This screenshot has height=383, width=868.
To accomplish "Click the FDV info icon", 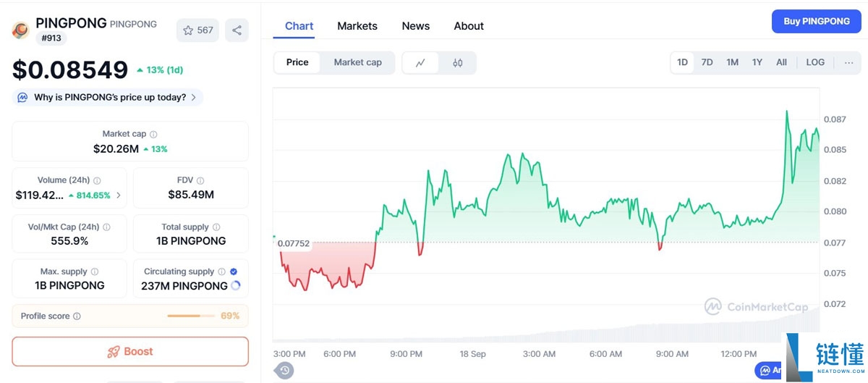I will [x=200, y=180].
